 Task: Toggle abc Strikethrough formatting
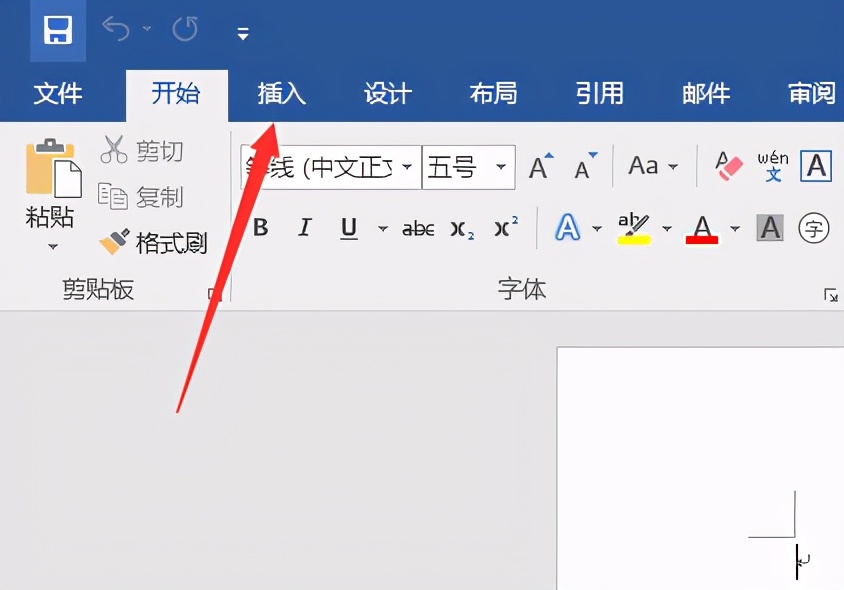click(x=418, y=229)
